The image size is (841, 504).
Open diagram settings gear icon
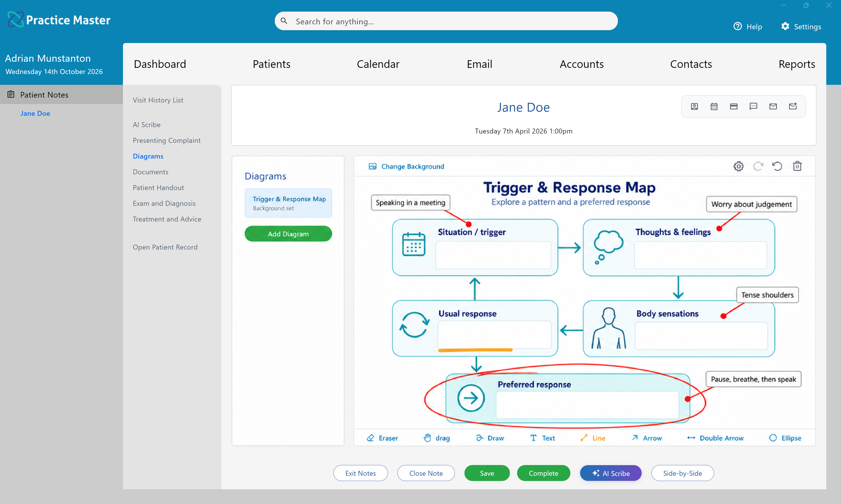pos(738,166)
